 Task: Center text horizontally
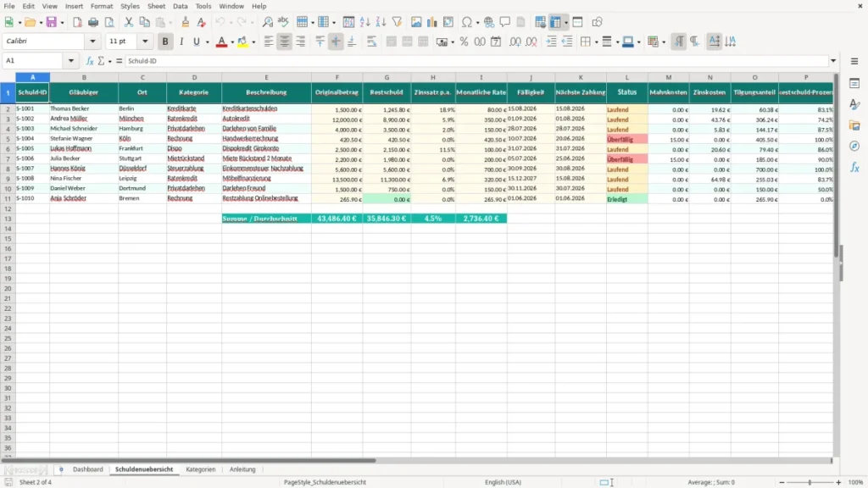pyautogui.click(x=285, y=42)
